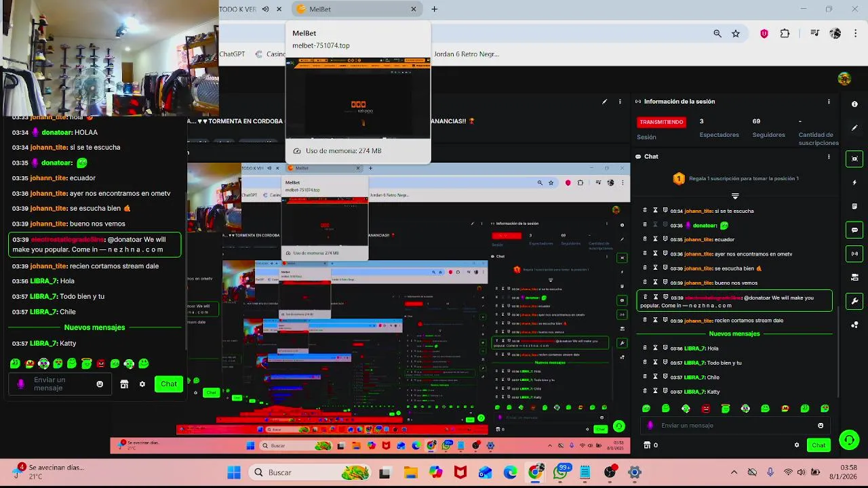Image resolution: width=868 pixels, height=488 pixels.
Task: Send message with dashboard green Chat button
Action: 818,445
